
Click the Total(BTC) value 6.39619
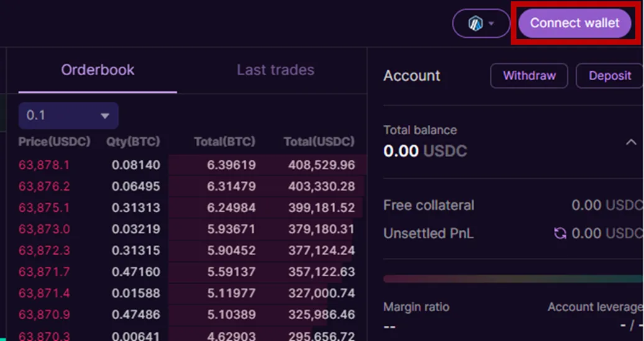point(231,165)
